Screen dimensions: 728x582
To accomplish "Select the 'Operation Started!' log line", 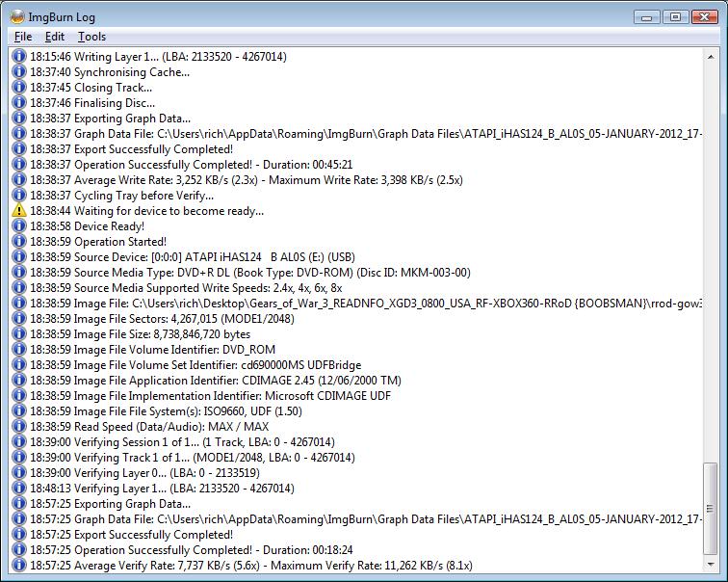I will point(120,242).
